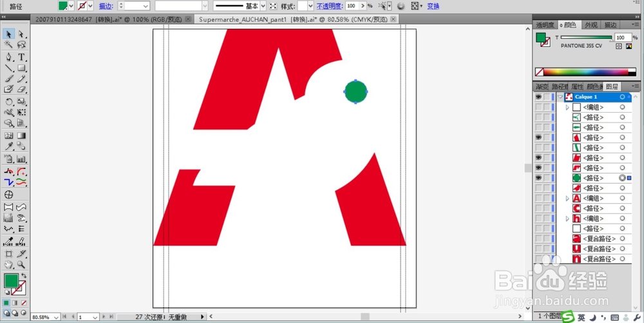
Task: Switch to the 外观 panel tab
Action: [x=591, y=25]
